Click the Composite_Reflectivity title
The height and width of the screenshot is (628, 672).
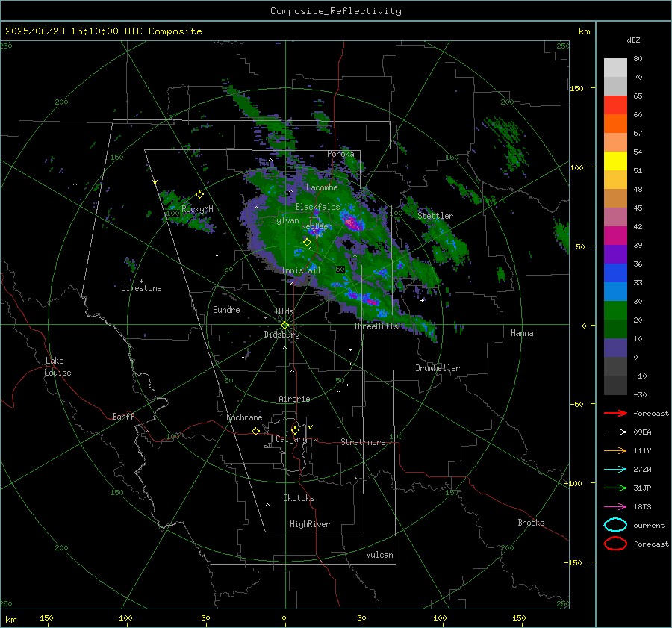[x=335, y=11]
